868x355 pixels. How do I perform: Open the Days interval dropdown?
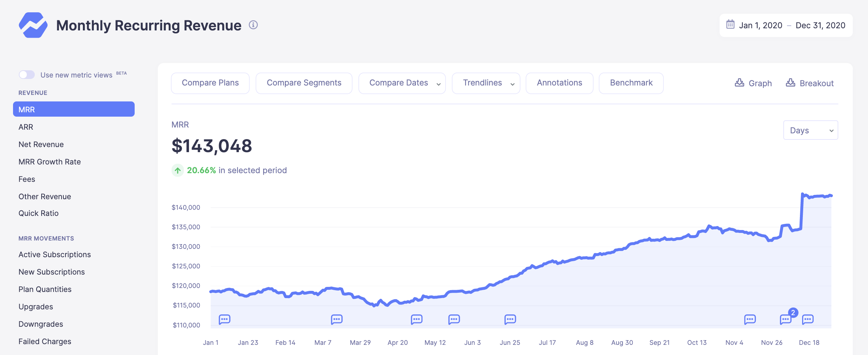point(810,130)
